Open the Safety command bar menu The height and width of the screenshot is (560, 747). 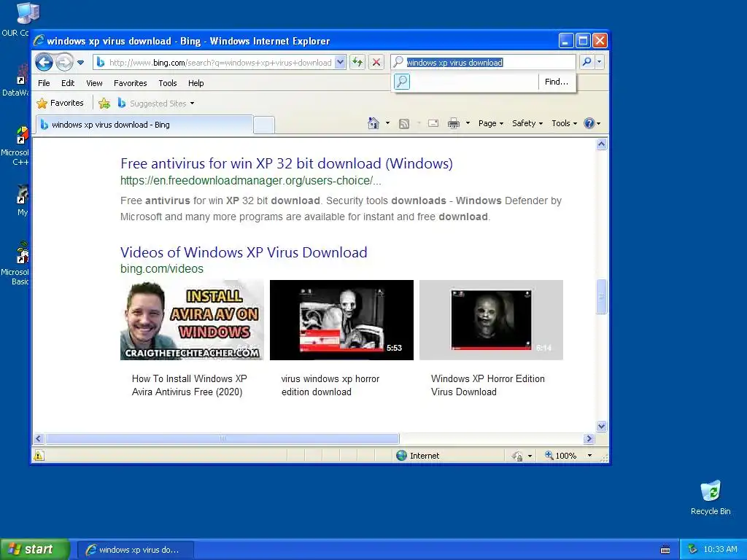[527, 123]
